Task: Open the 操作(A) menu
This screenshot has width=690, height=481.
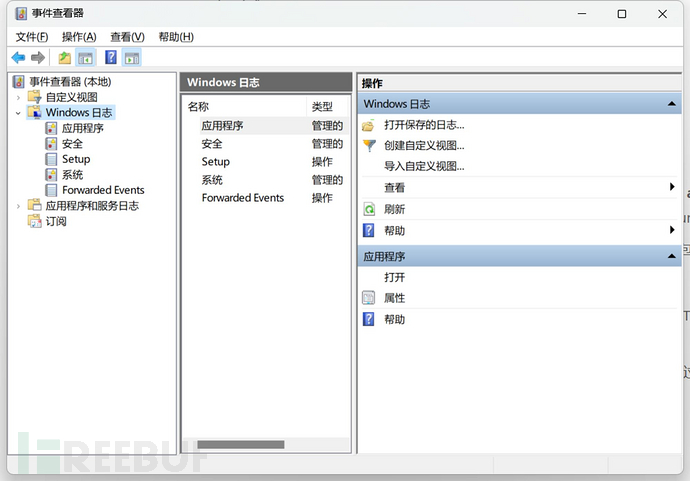Action: click(x=79, y=37)
